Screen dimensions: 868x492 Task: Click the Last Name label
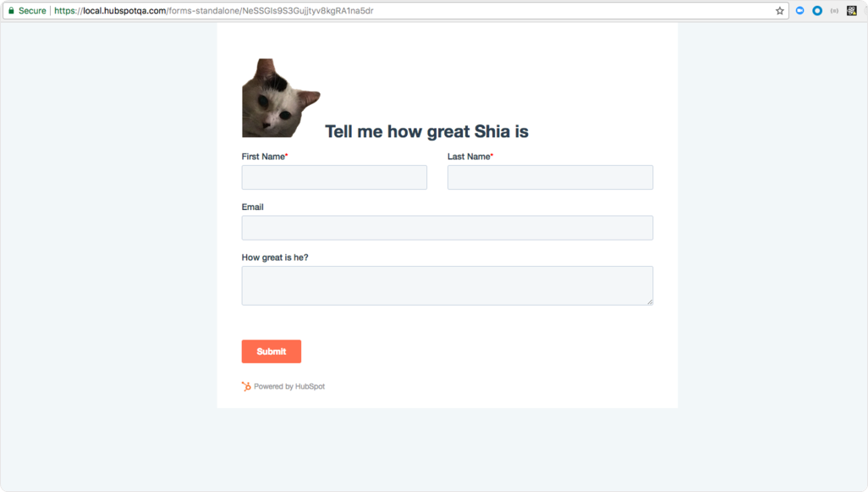[469, 157]
